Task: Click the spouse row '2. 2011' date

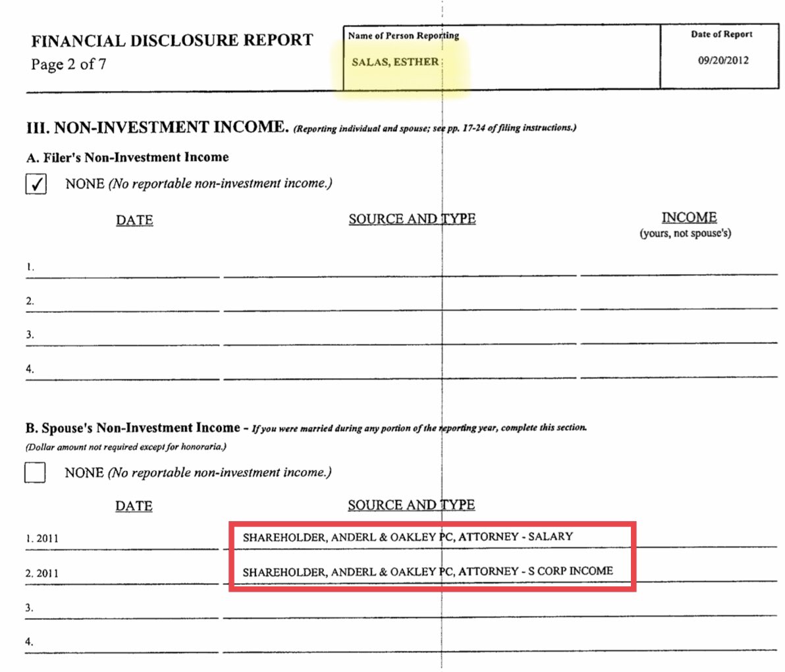Action: (42, 573)
